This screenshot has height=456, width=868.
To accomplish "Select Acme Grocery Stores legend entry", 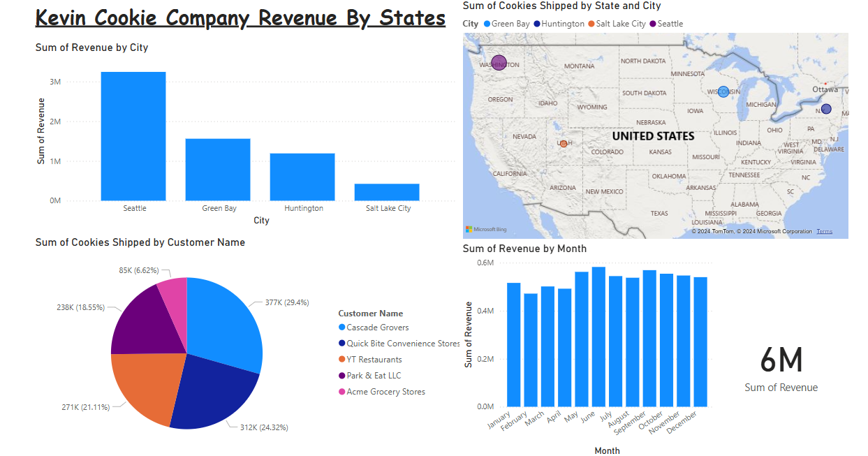I will [x=385, y=392].
